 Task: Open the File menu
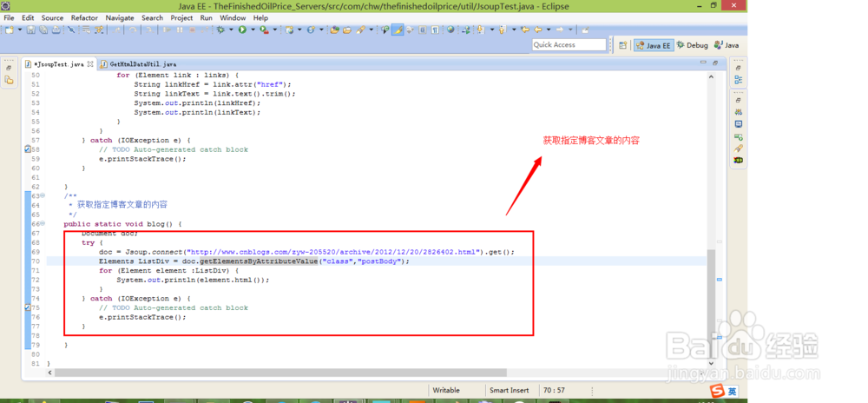coord(9,17)
